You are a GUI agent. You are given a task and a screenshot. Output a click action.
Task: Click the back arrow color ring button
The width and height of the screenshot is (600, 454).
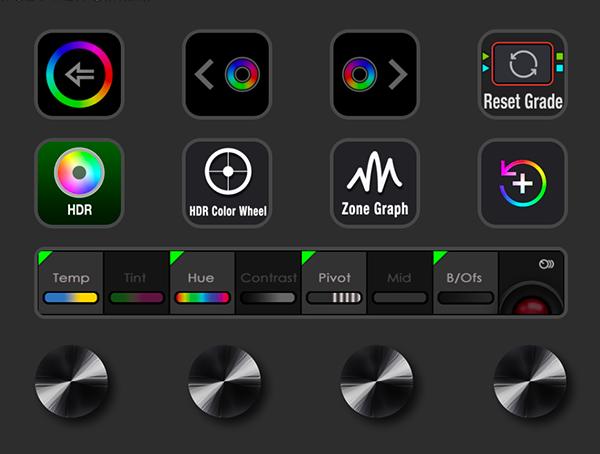click(79, 74)
